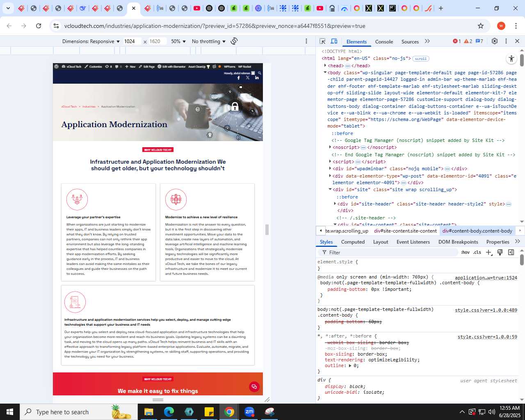
Task: Open DevTools customize three-dot menu
Action: (506, 41)
